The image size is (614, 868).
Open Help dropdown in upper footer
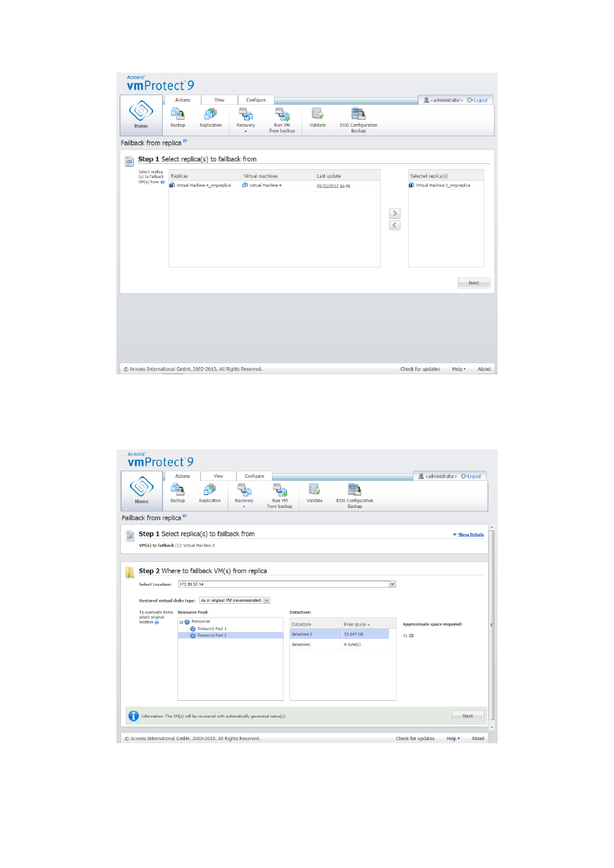pyautogui.click(x=459, y=369)
